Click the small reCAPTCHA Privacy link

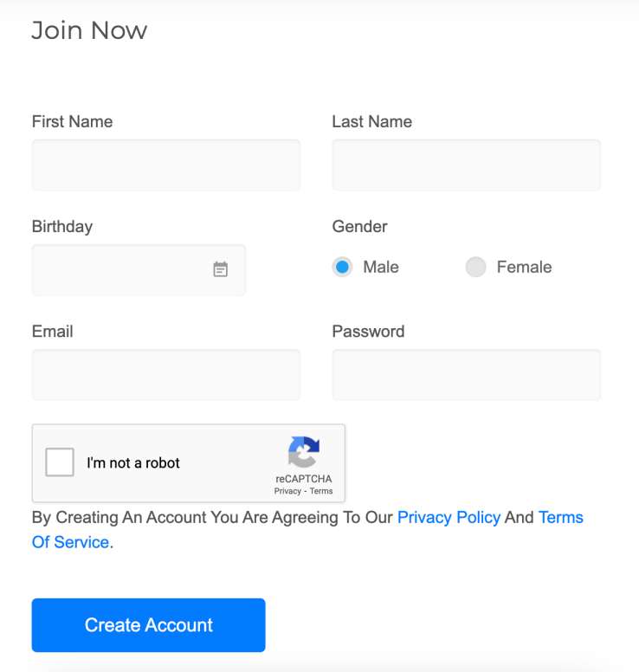(x=287, y=491)
